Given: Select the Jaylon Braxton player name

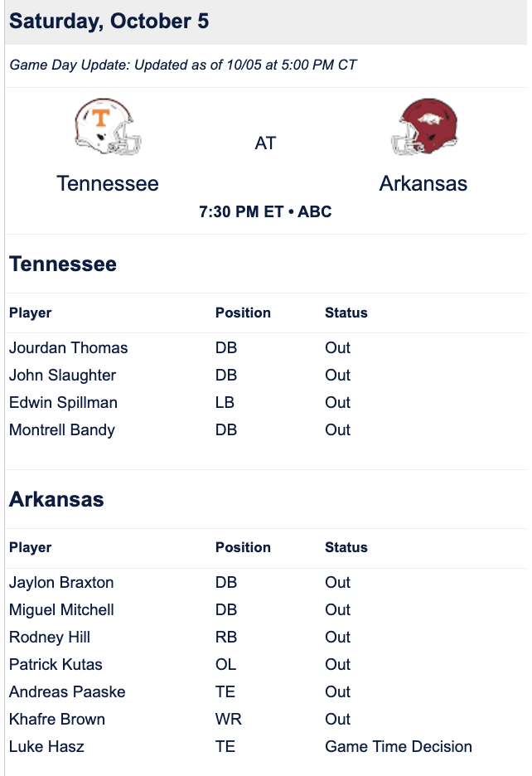Looking at the screenshot, I should point(61,583).
